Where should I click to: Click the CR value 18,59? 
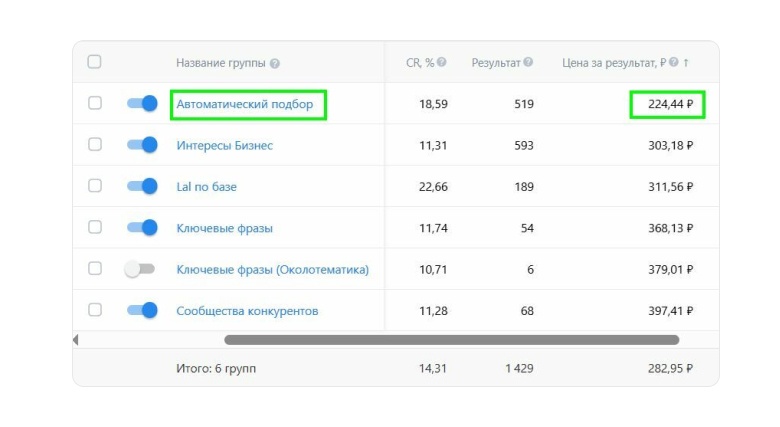[x=433, y=104]
